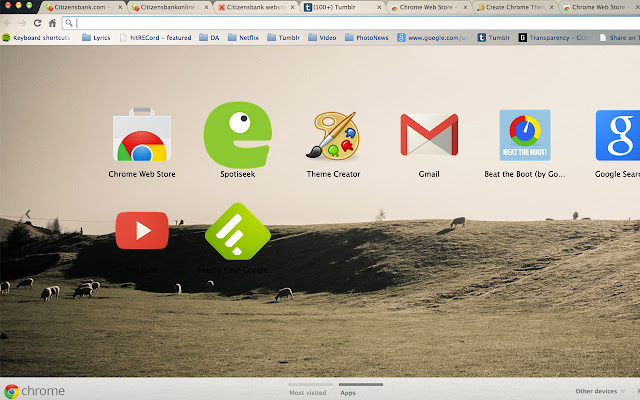Switch to the Create Chrome Theme tab

tap(513, 7)
